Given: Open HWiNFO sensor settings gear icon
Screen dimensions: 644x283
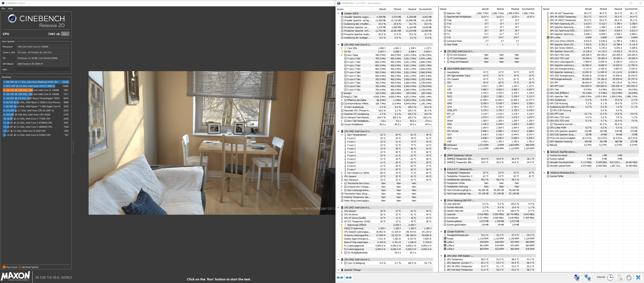Looking at the screenshot, I should tap(629, 277).
